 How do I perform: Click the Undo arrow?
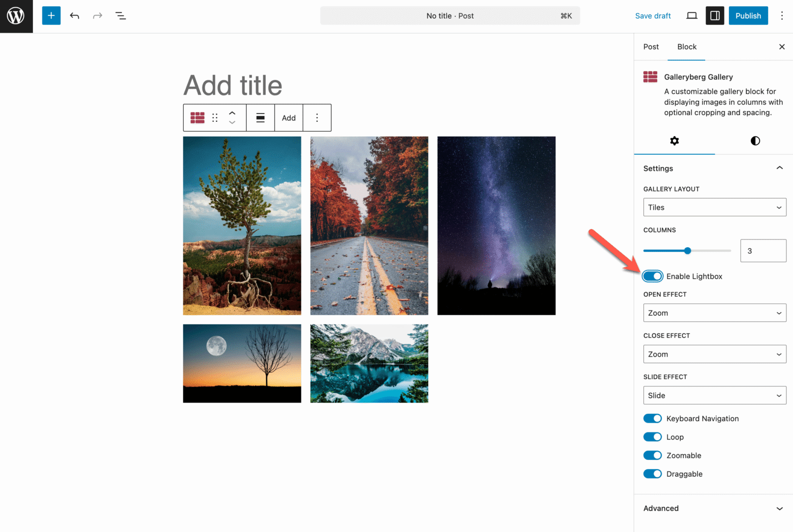74,15
